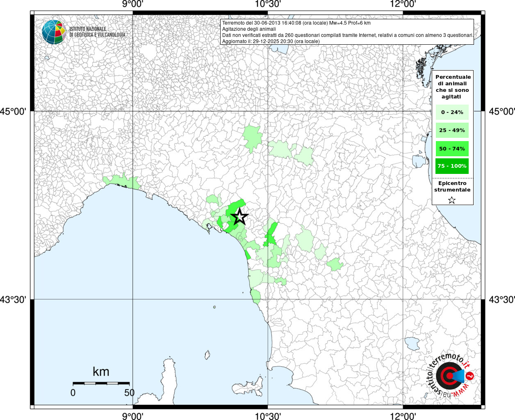Screen dimensions: 515x420
Task: Click the scale bar '0' value
Action: click(x=73, y=393)
